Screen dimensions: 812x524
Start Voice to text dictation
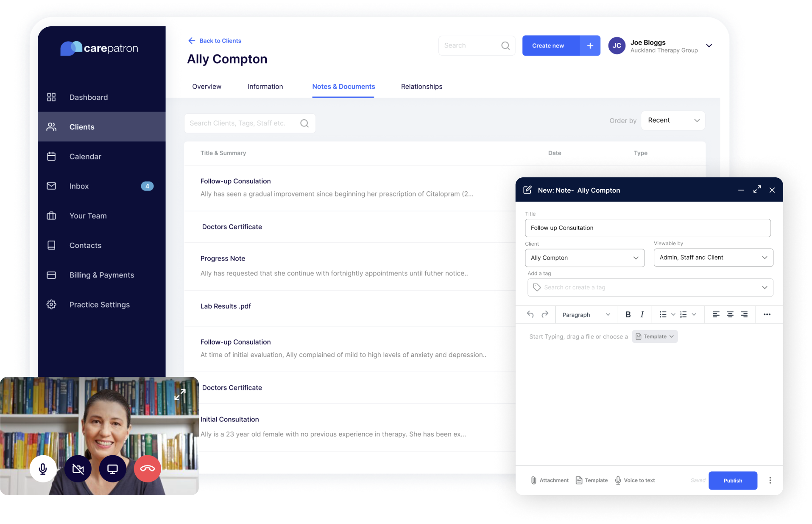point(635,480)
